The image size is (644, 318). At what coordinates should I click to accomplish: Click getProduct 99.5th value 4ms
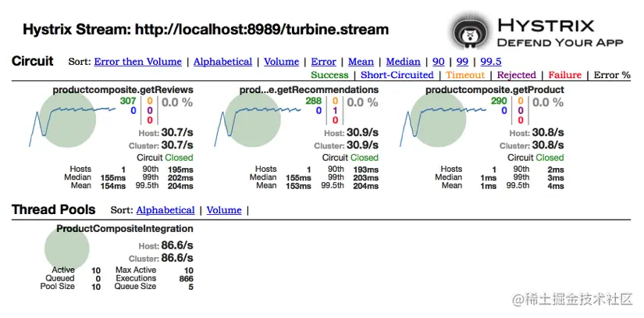point(556,186)
